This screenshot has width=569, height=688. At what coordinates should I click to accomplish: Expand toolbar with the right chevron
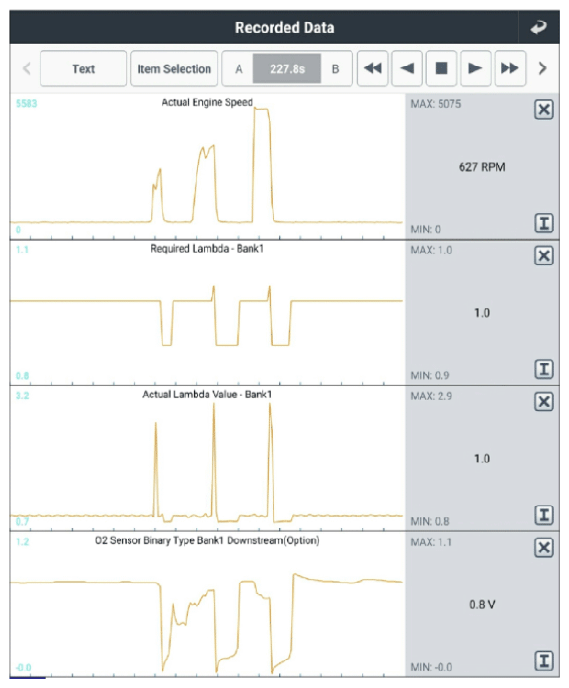543,68
